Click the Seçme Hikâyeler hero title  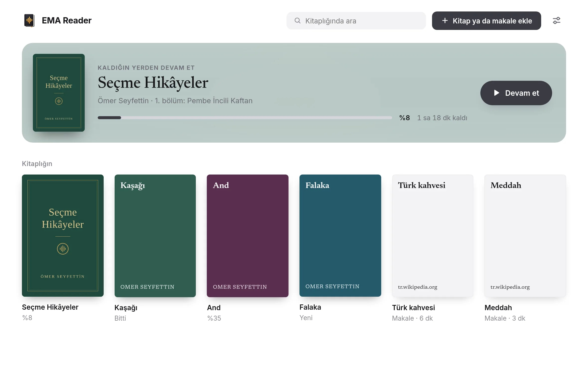153,83
